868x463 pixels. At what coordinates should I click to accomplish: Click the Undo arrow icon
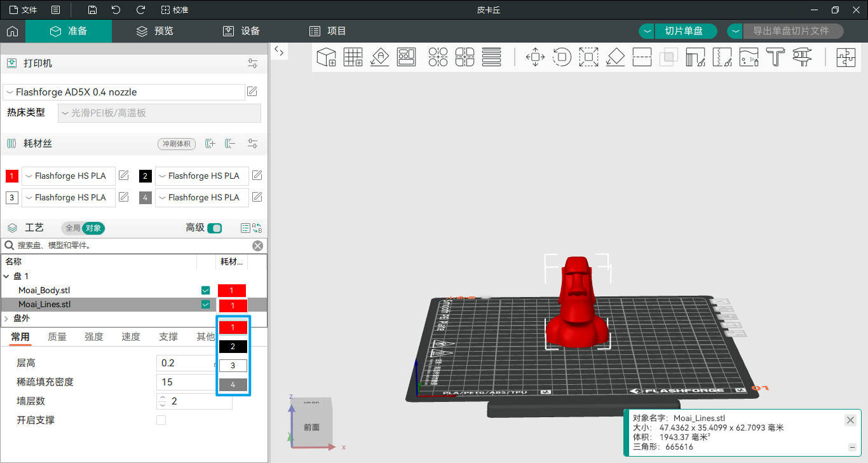pos(116,10)
